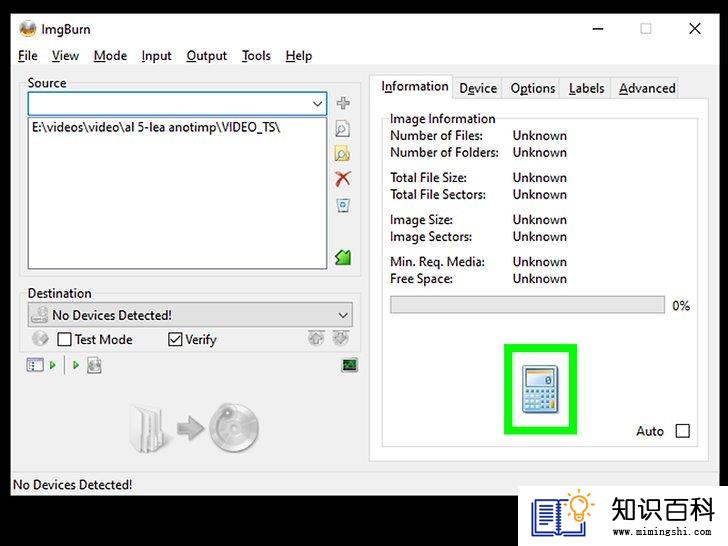
Task: Click the ImgBurn application logo icon
Action: (28, 29)
